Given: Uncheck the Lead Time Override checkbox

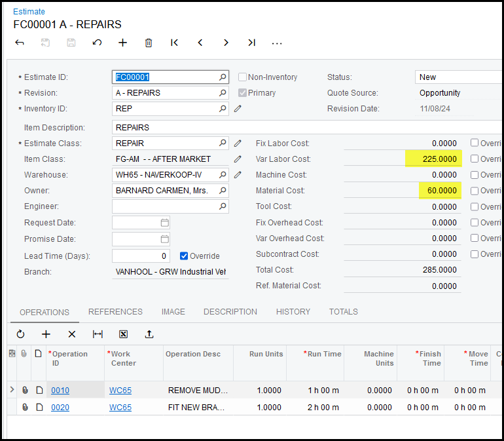Looking at the screenshot, I should [184, 256].
